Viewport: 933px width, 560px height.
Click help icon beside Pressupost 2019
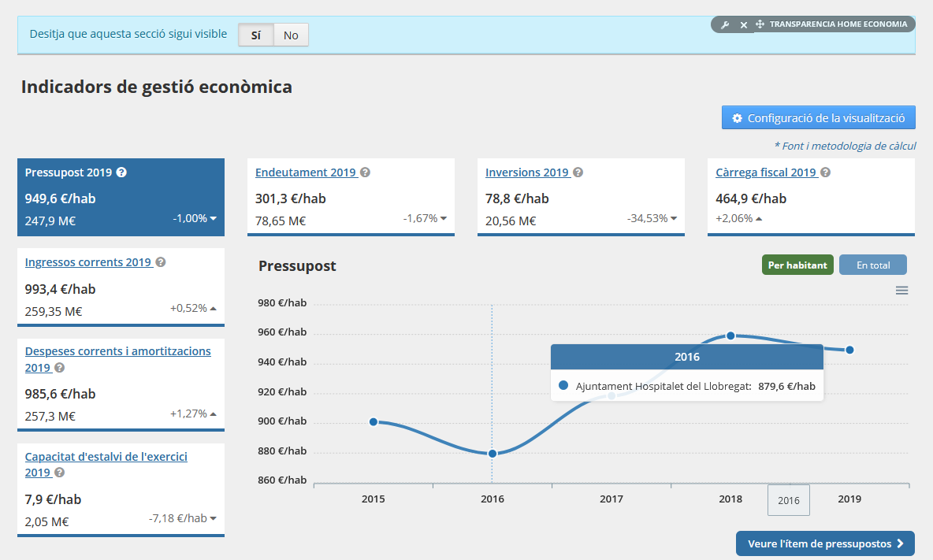point(121,172)
